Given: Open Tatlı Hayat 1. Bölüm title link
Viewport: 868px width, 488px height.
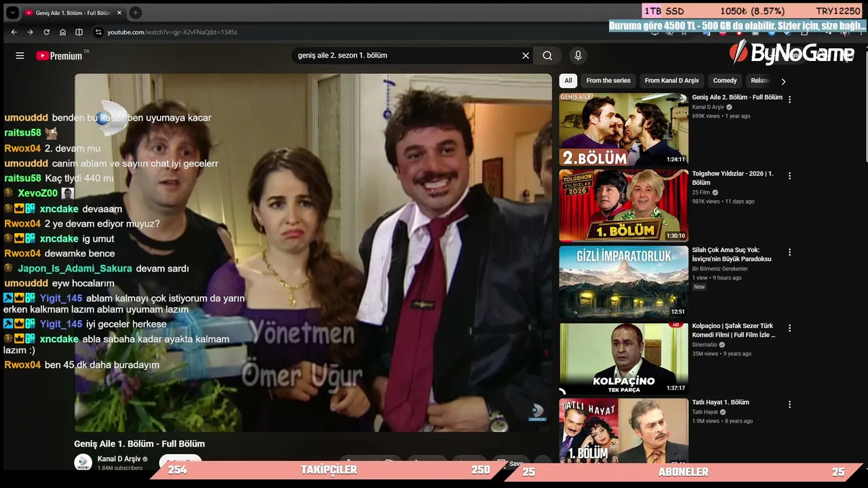Looking at the screenshot, I should (720, 403).
